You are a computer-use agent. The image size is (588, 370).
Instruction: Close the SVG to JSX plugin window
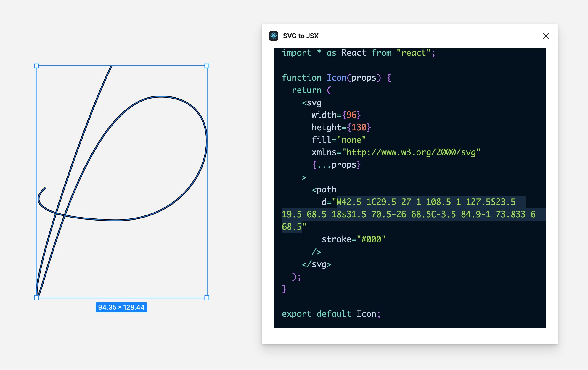[546, 36]
